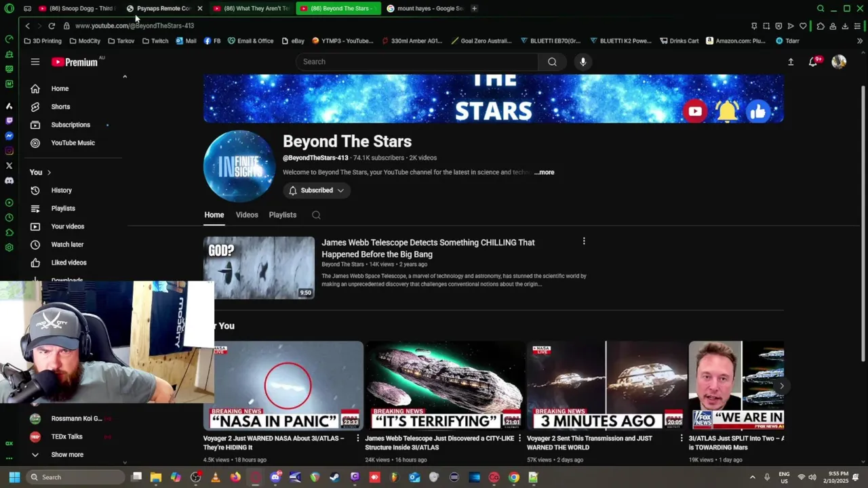Open options menu for Voyager 2 Sent Transmission video
The height and width of the screenshot is (488, 868).
coord(682,439)
